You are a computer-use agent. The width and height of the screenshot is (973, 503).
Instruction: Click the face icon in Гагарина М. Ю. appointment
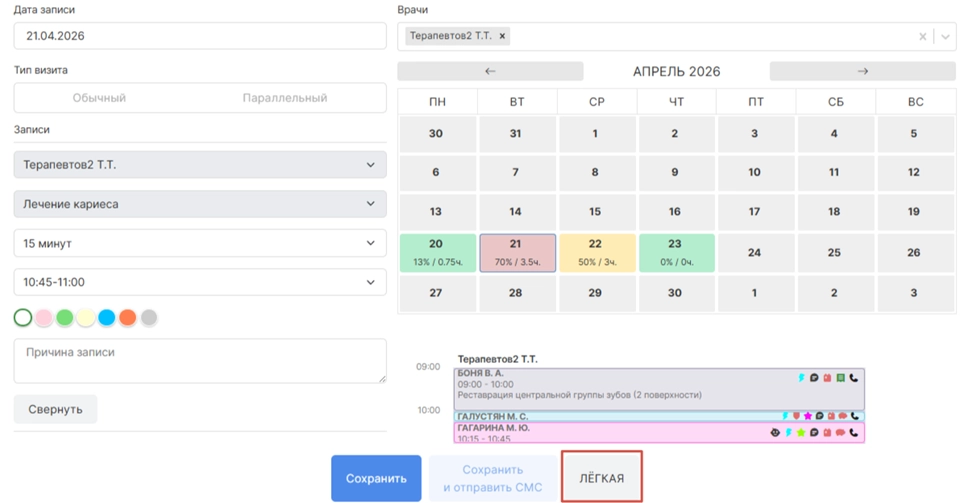[775, 433]
